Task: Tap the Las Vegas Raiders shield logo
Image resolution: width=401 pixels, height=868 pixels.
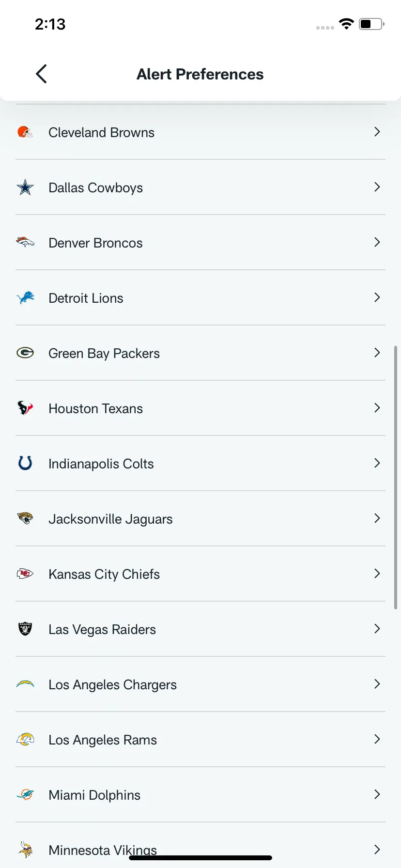Action: pyautogui.click(x=25, y=629)
